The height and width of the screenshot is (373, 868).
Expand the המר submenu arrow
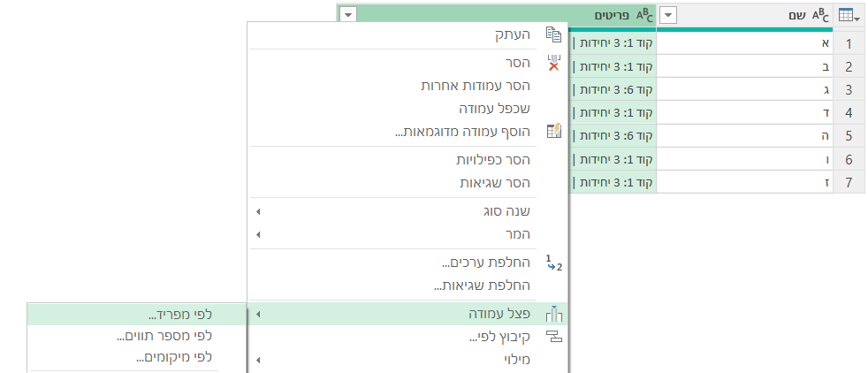tap(258, 235)
